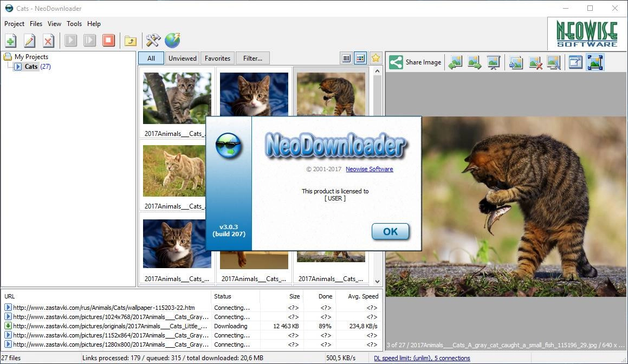Toggle fit-to-window image scaling icon
The height and width of the screenshot is (364, 628).
click(595, 62)
